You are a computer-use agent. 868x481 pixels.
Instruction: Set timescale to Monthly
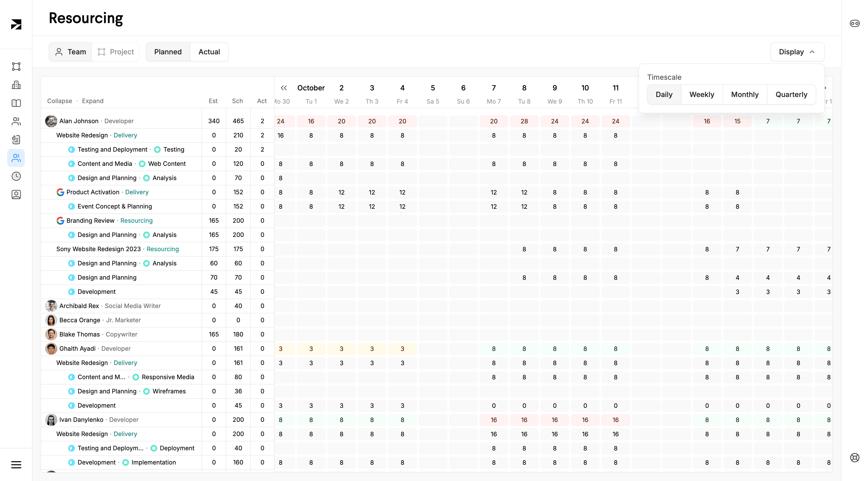pyautogui.click(x=745, y=95)
